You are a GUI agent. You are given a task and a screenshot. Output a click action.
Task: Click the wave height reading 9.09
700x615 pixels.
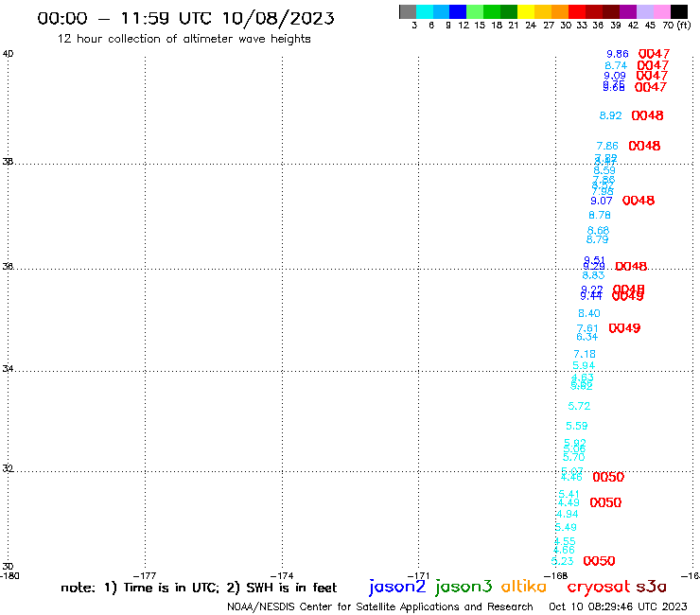(x=615, y=76)
